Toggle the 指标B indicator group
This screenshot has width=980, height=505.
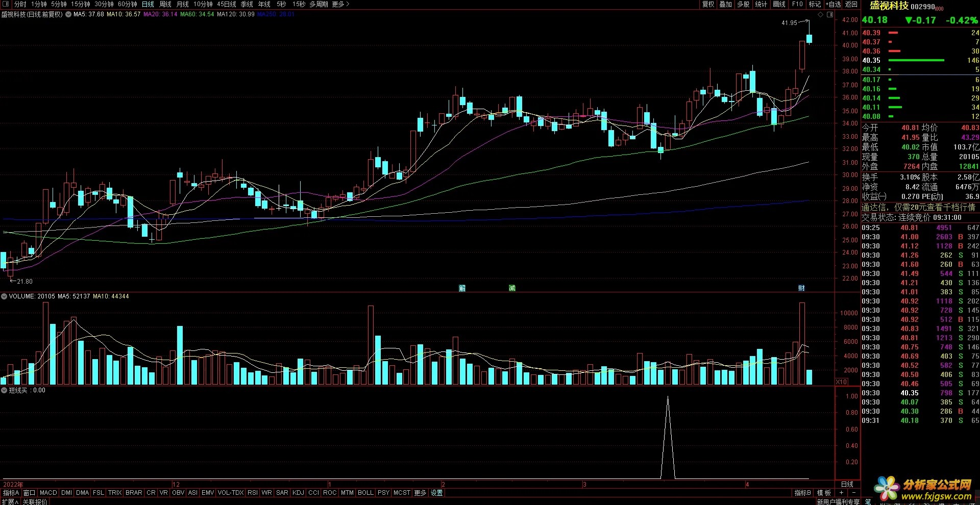tap(803, 493)
